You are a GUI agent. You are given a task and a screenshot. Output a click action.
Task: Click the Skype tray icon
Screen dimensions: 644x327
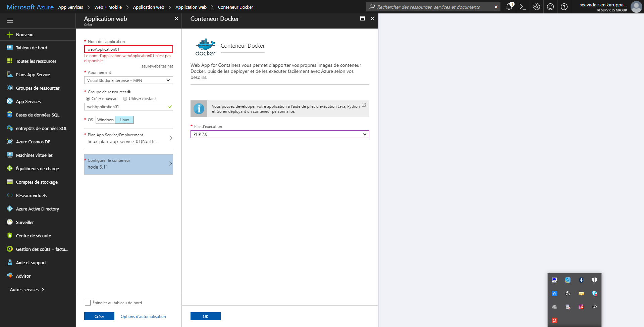[595, 293]
